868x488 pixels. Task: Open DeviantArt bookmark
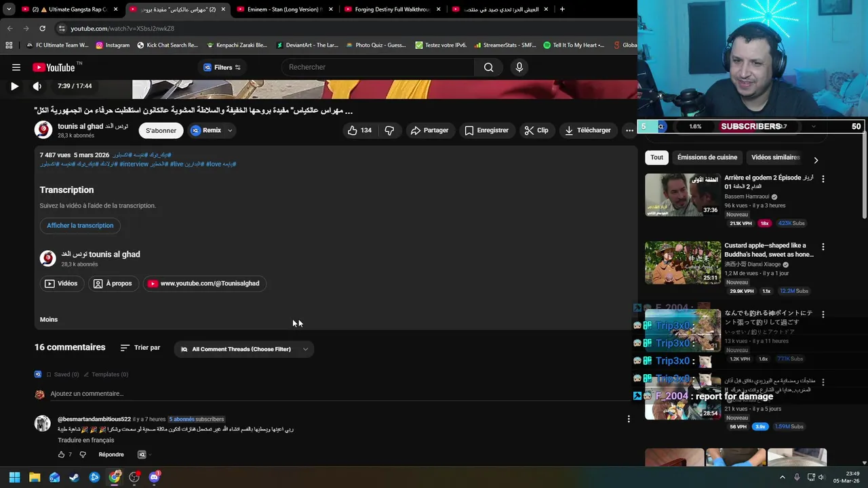pos(307,45)
